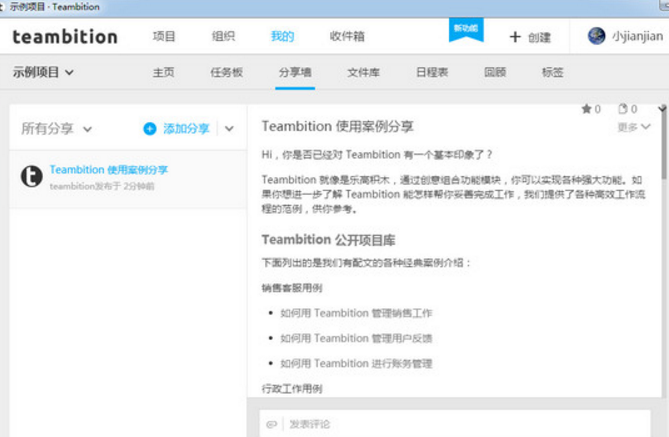Open 我的 in top navigation

tap(282, 36)
